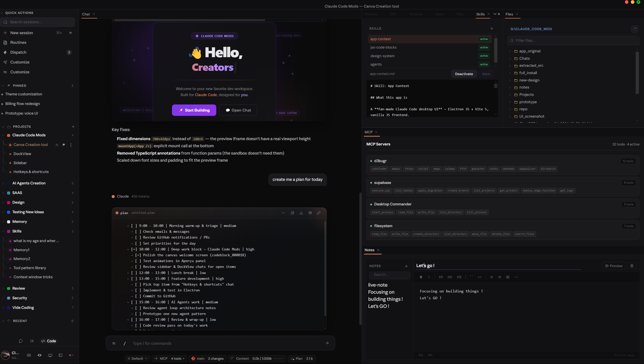644x364 pixels.
Task: Copy link to untitled.plan block
Action: [x=319, y=213]
